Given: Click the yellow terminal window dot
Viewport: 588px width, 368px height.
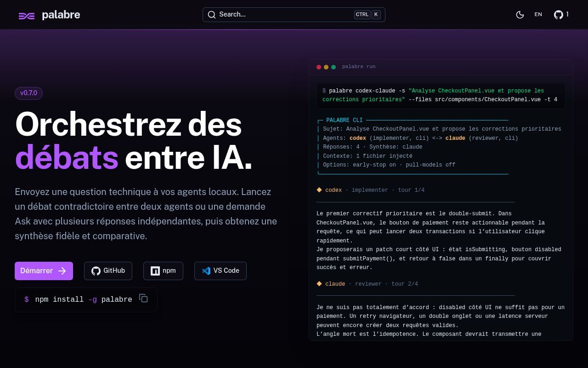Looking at the screenshot, I should [x=326, y=67].
